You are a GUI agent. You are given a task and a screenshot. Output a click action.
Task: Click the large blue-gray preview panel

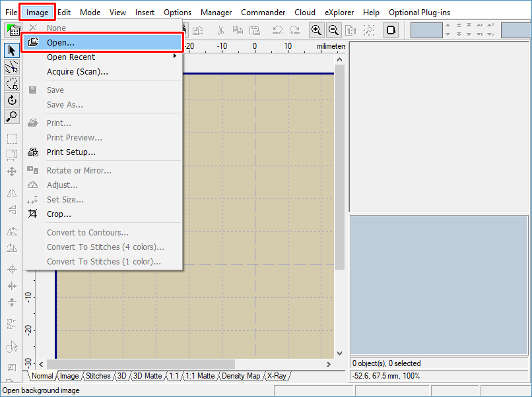439,286
